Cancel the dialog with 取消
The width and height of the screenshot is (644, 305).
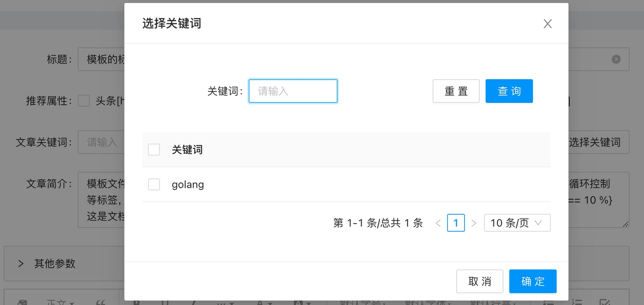pos(479,281)
